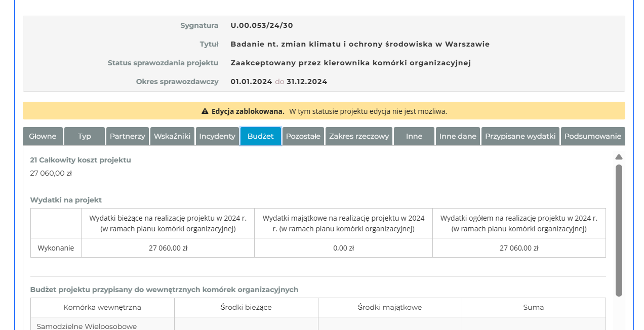This screenshot has height=330, width=644.
Task: Go to the Wskaźniki tab
Action: pos(172,136)
